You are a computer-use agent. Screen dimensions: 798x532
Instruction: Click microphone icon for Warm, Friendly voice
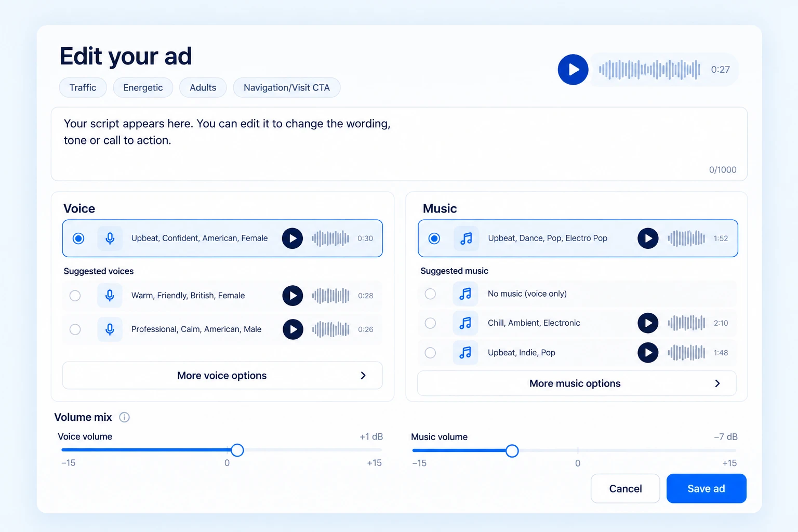(110, 296)
